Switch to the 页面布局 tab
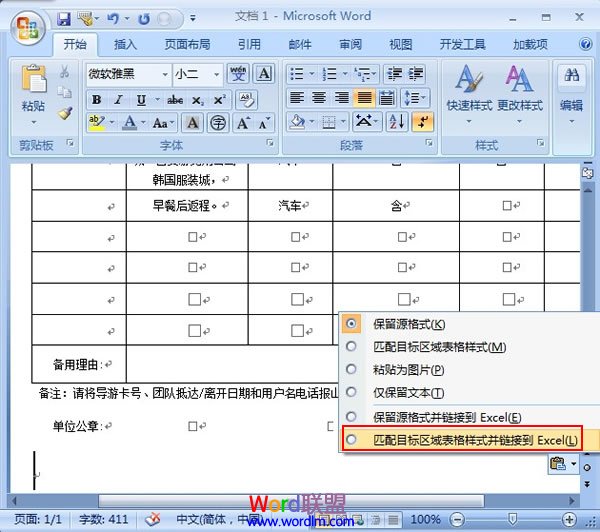600x532 pixels. pos(188,45)
